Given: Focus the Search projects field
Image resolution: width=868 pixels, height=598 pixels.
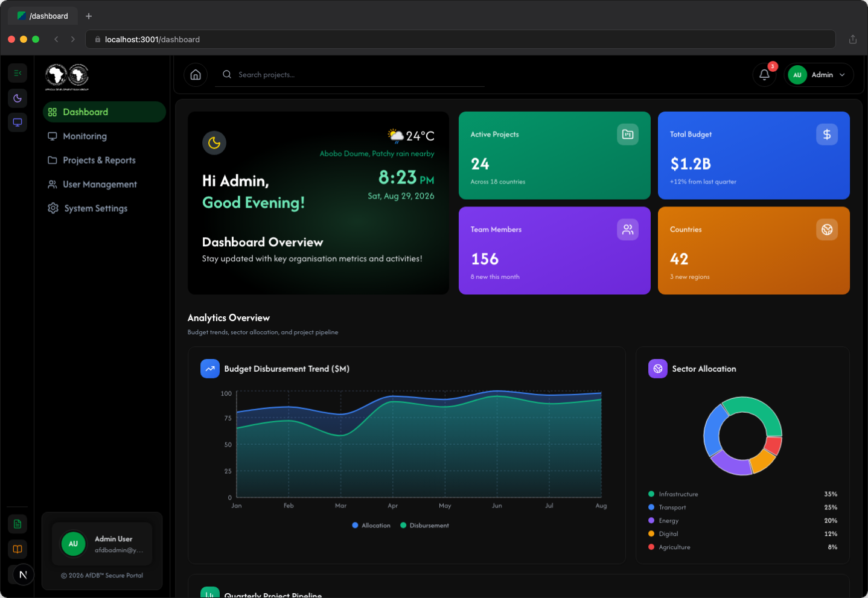Looking at the screenshot, I should point(349,75).
